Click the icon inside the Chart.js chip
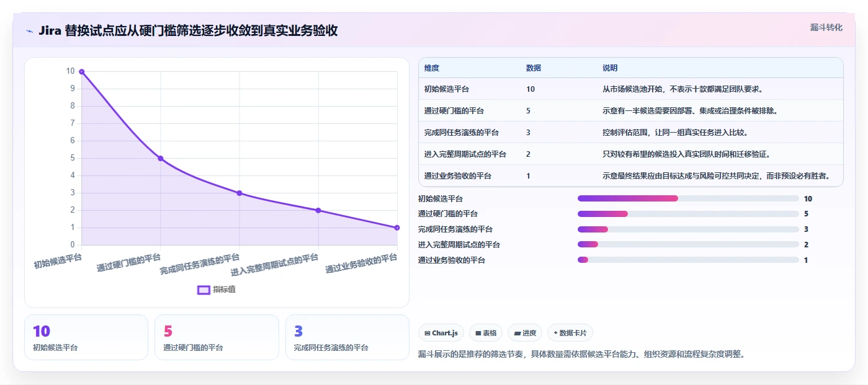The image size is (868, 385). point(427,334)
